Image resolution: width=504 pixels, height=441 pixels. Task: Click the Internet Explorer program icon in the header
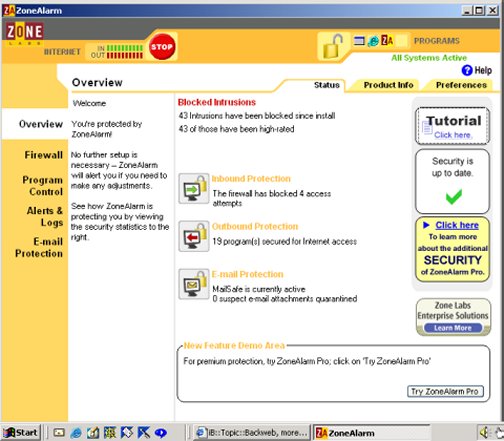pyautogui.click(x=373, y=41)
